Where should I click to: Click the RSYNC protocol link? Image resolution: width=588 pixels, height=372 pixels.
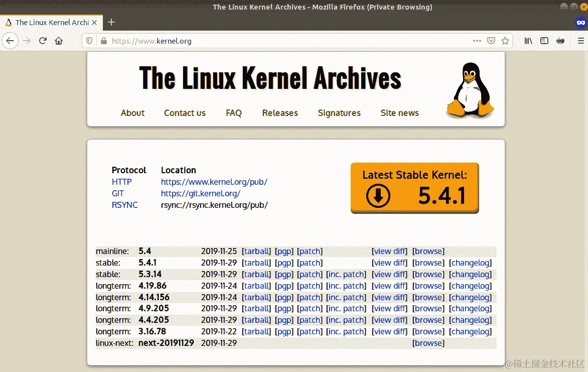(125, 205)
